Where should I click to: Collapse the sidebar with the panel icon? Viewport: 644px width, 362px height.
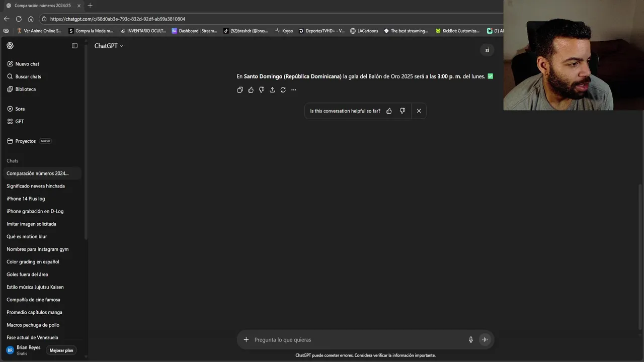click(75, 46)
